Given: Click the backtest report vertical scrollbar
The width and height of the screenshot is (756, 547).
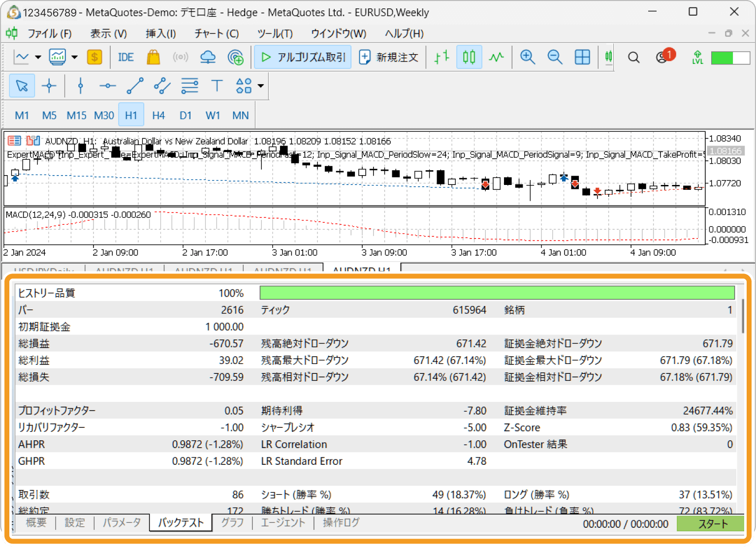Looking at the screenshot, I should tap(743, 316).
